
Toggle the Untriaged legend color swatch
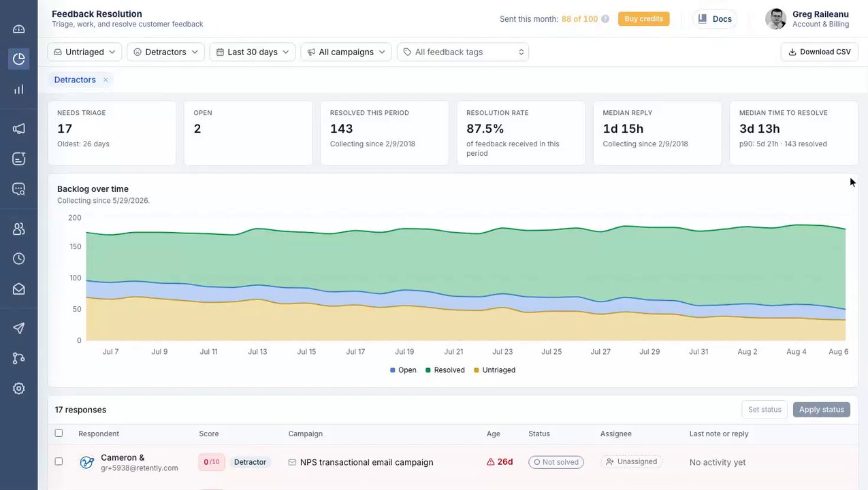(477, 370)
